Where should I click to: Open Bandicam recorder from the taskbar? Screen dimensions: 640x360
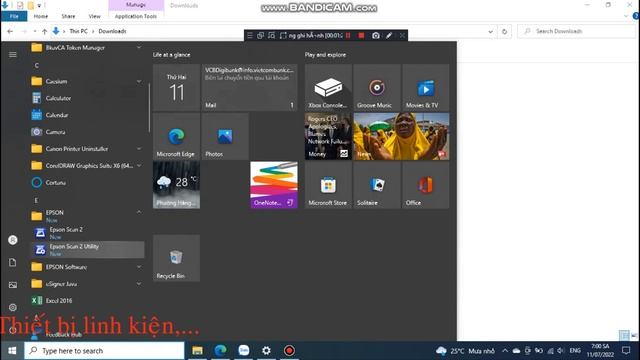pos(289,351)
